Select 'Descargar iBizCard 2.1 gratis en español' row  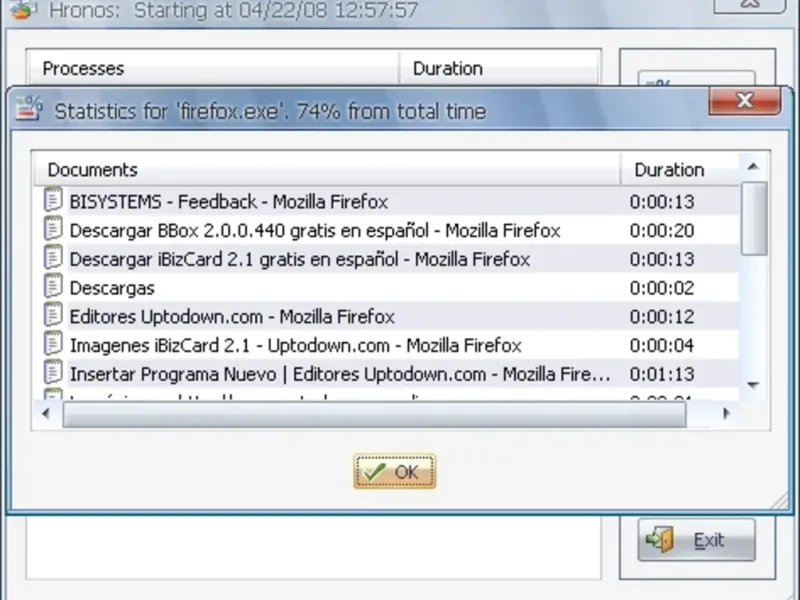click(386, 259)
